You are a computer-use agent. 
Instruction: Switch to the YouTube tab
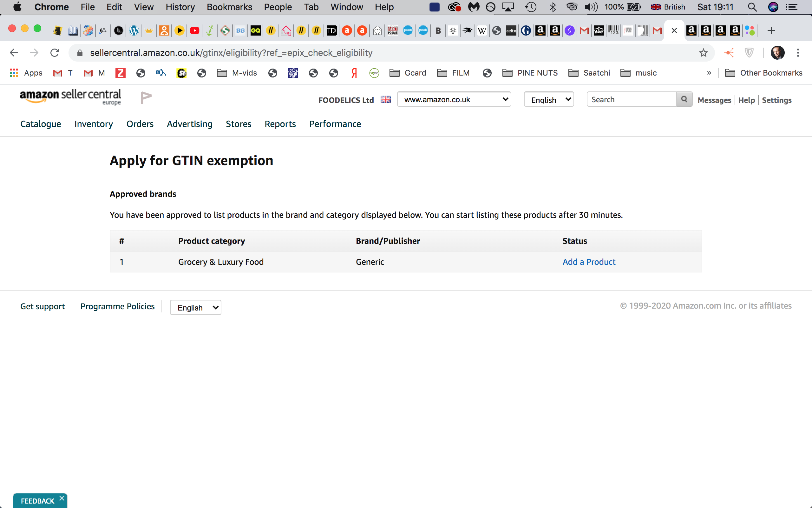(195, 30)
